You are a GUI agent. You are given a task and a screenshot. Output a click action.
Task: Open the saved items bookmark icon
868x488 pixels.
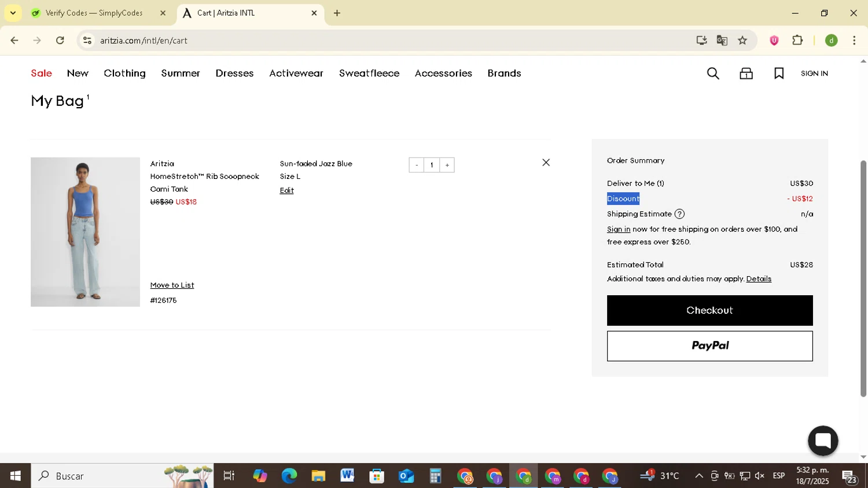779,74
